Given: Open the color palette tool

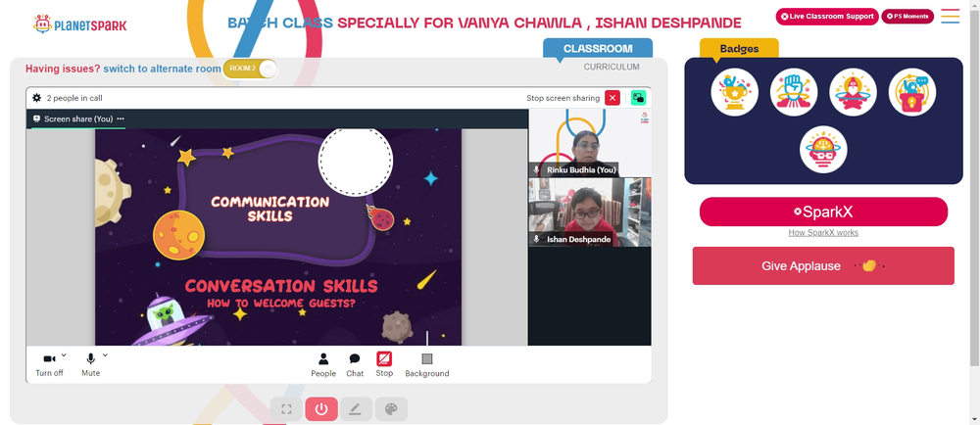Looking at the screenshot, I should pos(391,409).
